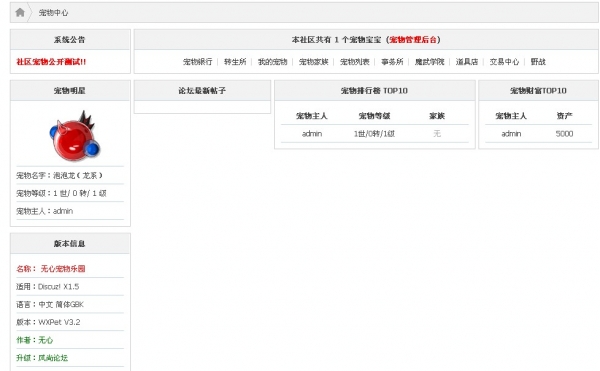Screen dimensions: 600x371
Task: Click the 系统公告 panel header
Action: click(70, 39)
